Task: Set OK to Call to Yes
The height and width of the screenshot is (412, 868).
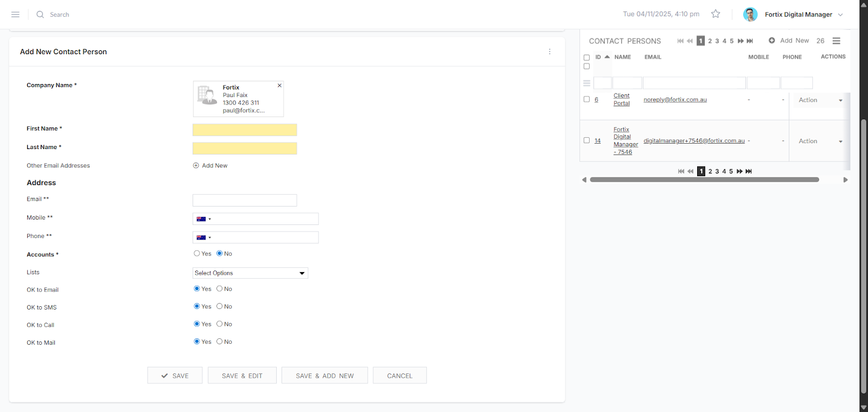Action: pyautogui.click(x=197, y=324)
